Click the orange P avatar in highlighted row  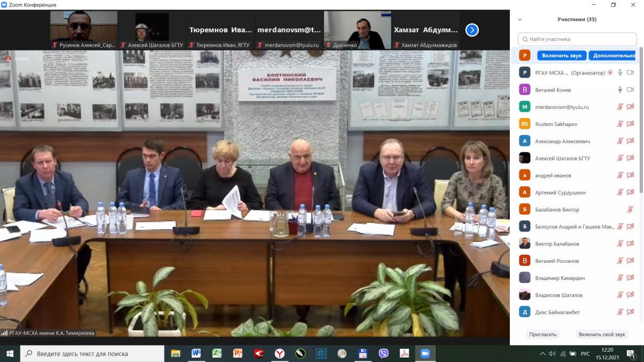(x=525, y=55)
